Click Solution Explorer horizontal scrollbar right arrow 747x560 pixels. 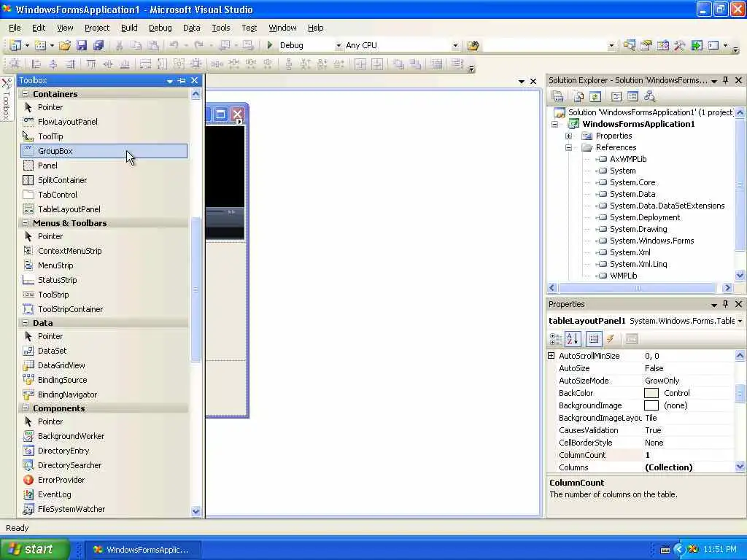[727, 287]
